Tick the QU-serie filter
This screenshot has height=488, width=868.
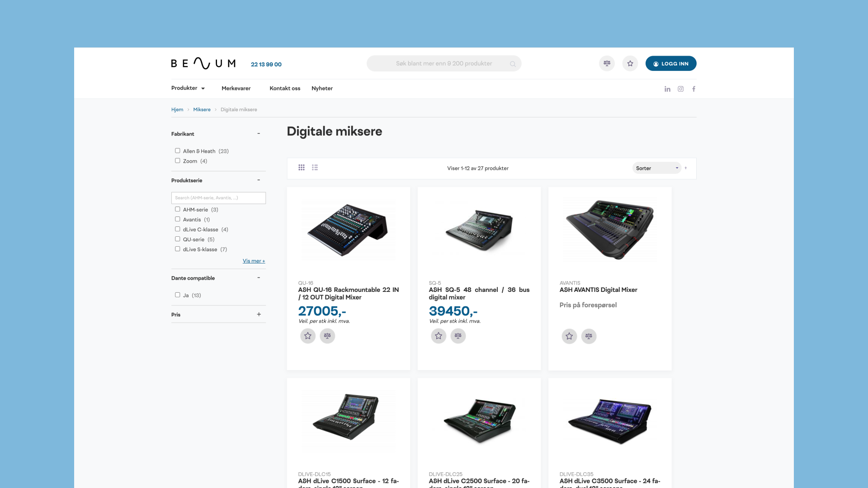178,239
